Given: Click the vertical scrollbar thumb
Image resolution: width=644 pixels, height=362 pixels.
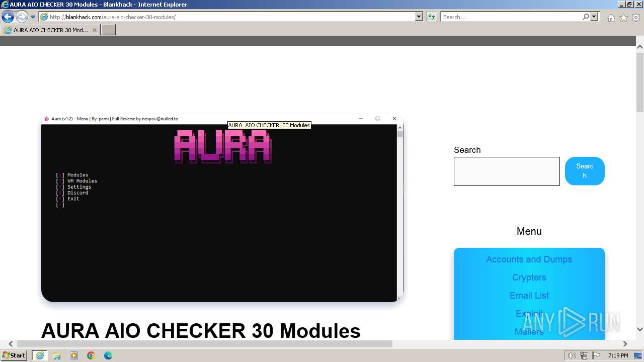Looking at the screenshot, I should pos(640,81).
